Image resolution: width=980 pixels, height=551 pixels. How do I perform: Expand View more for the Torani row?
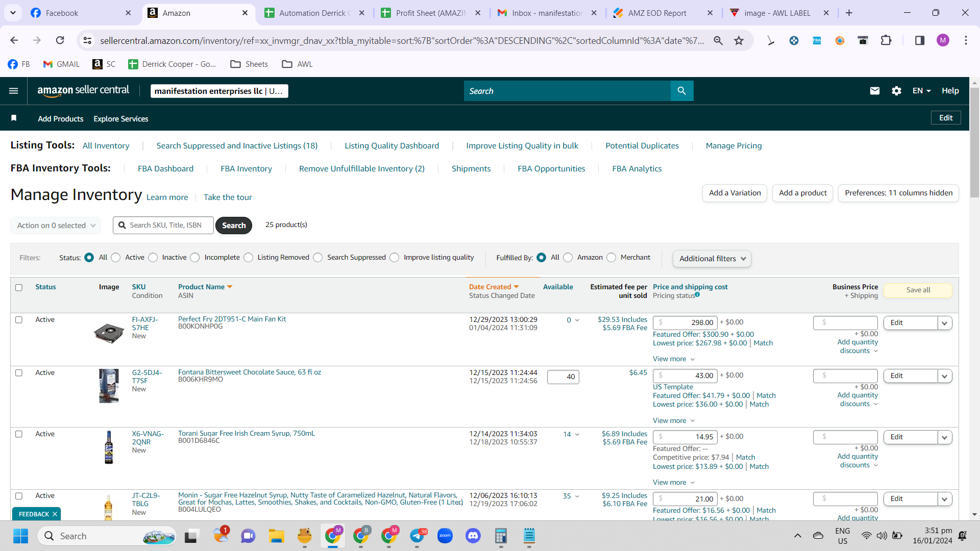click(x=674, y=483)
